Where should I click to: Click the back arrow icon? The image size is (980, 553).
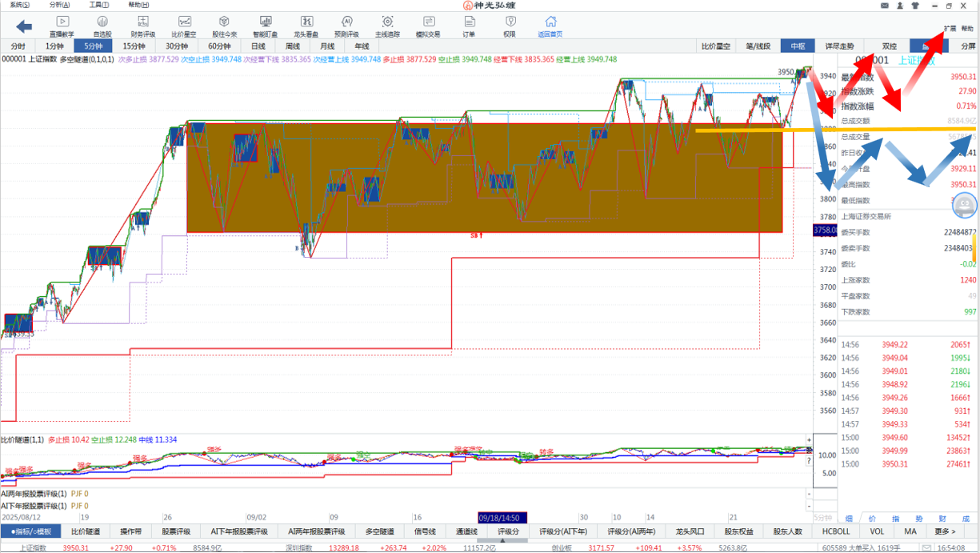(x=24, y=27)
